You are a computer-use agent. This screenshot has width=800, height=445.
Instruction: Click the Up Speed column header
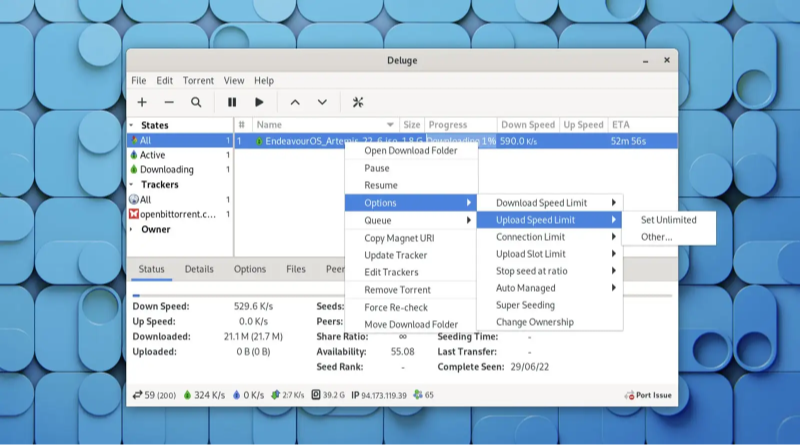click(583, 125)
